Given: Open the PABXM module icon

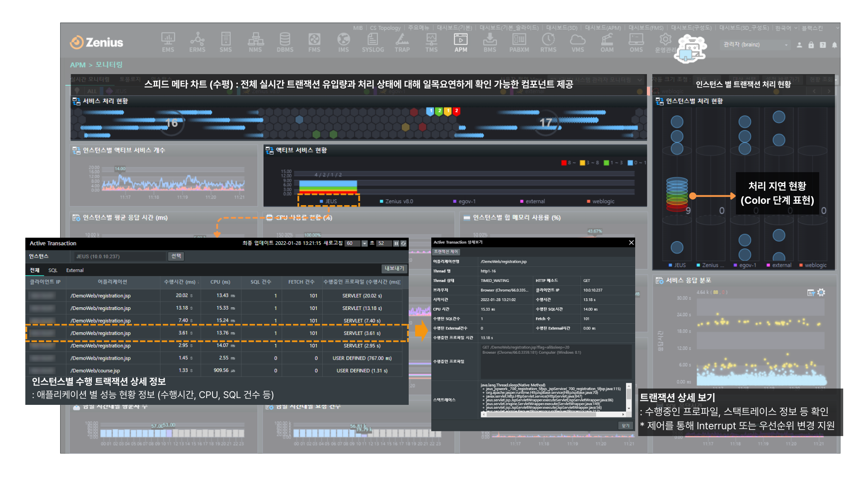Looking at the screenshot, I should [x=519, y=42].
